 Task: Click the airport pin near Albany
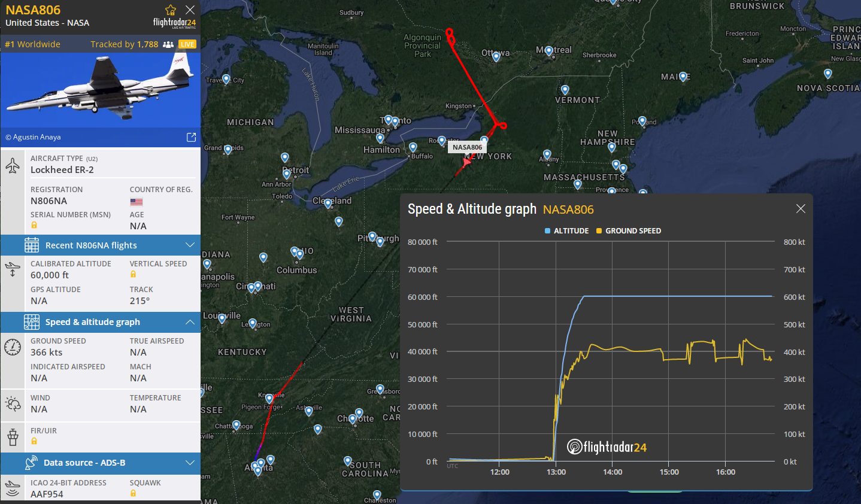pos(547,154)
